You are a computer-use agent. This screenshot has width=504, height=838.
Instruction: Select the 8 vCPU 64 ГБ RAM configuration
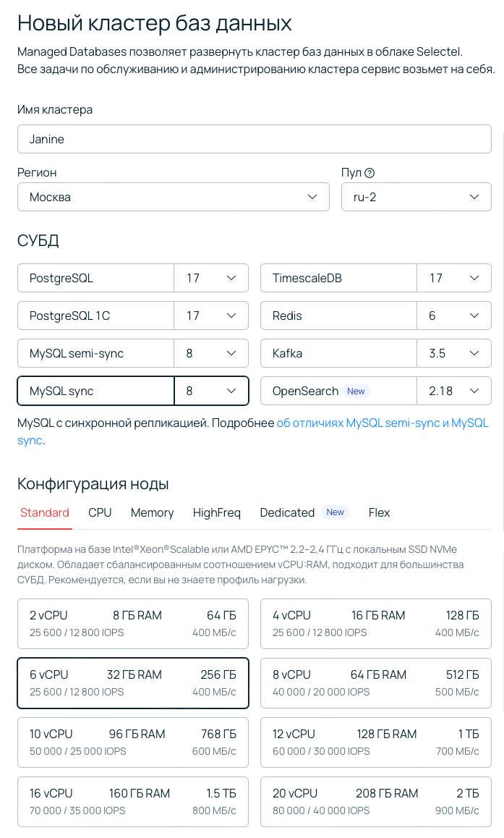point(376,682)
